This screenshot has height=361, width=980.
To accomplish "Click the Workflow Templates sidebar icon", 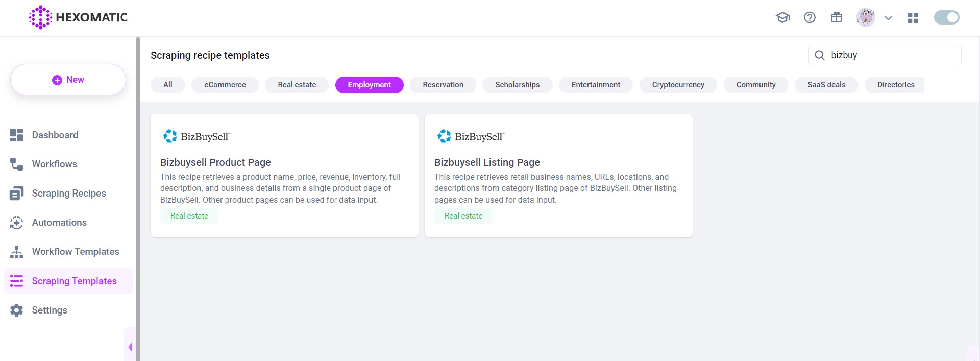I will [x=16, y=252].
